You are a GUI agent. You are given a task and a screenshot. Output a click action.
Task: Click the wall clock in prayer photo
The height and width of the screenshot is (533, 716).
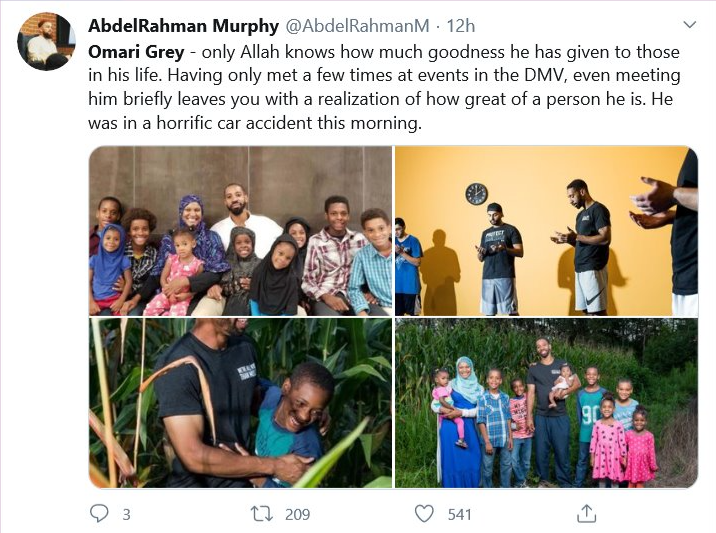click(476, 194)
